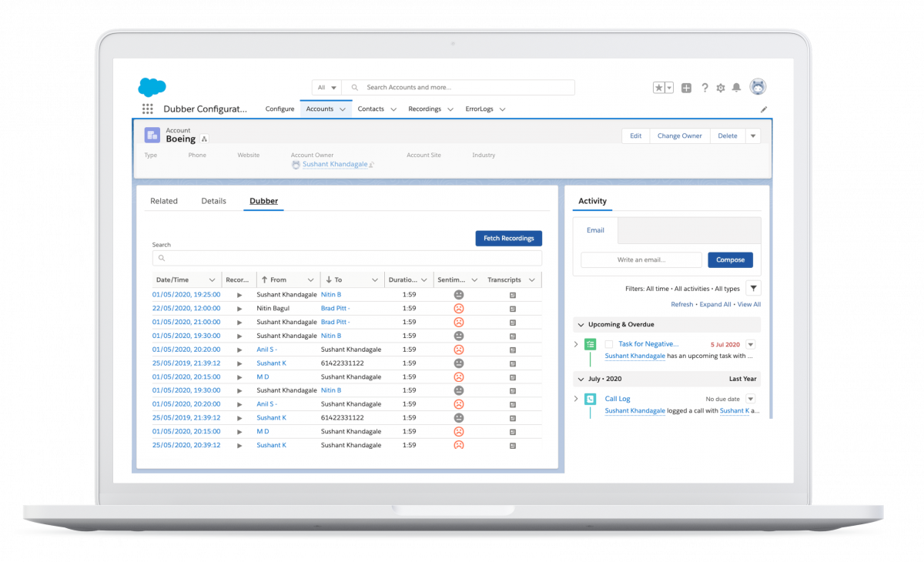Screen dimensions: 924x562
Task: Select the Dubber tab
Action: coord(263,201)
